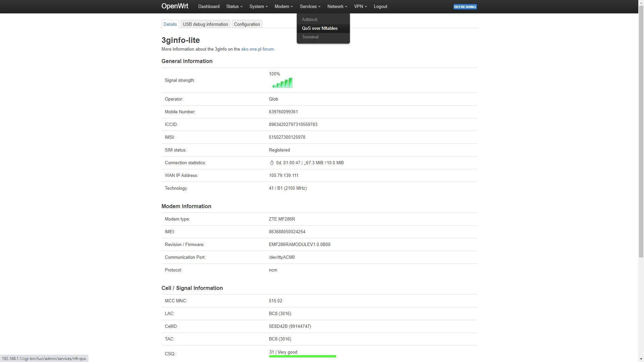Click the operator name Glob
The width and height of the screenshot is (644, 362).
coord(273,99)
